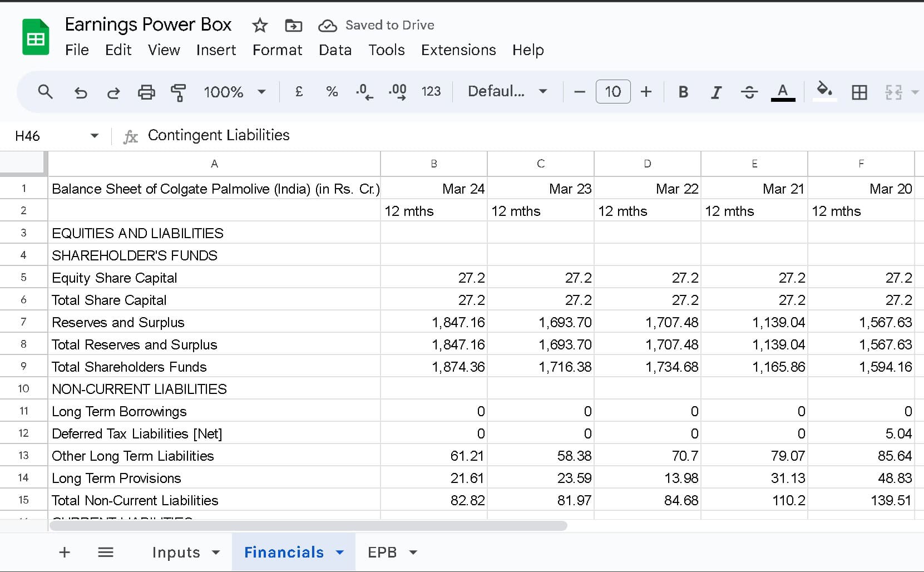924x572 pixels.
Task: Open the zoom level dropdown
Action: [x=235, y=92]
